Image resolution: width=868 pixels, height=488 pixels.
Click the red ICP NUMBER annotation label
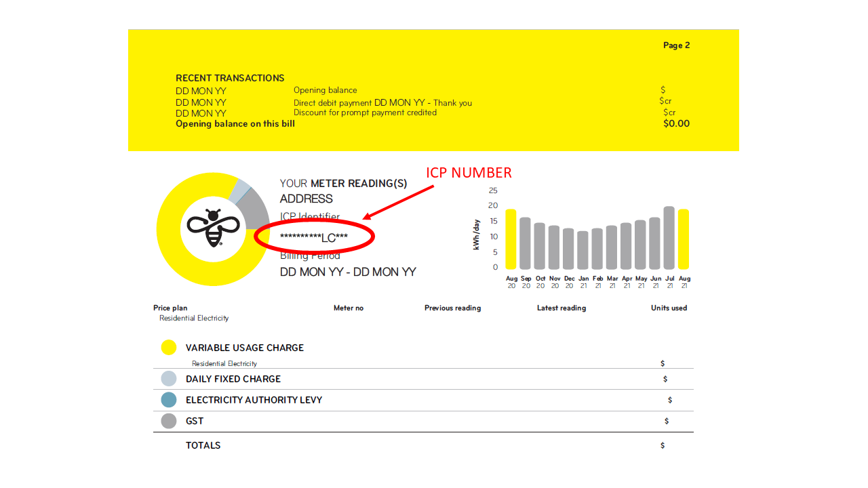(x=469, y=173)
